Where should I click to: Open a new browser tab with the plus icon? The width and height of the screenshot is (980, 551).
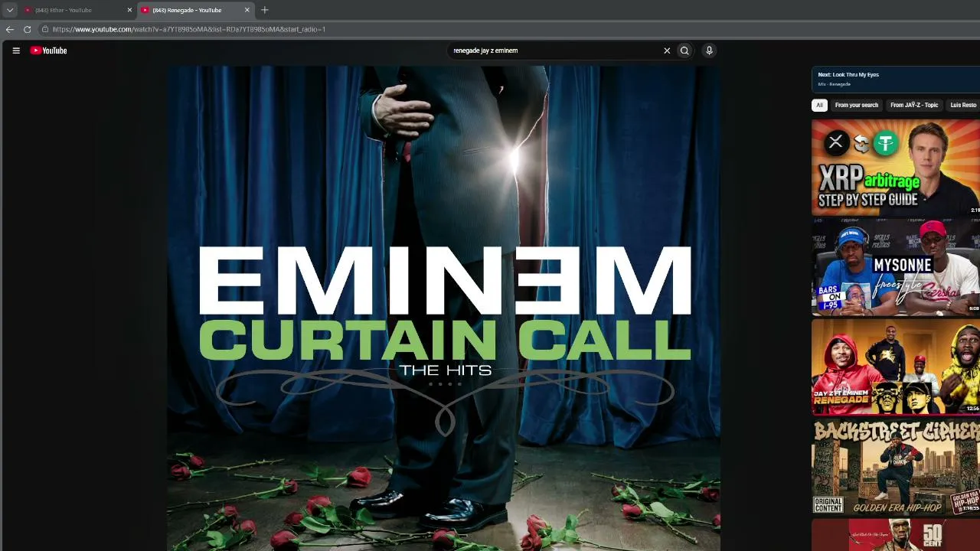tap(265, 10)
